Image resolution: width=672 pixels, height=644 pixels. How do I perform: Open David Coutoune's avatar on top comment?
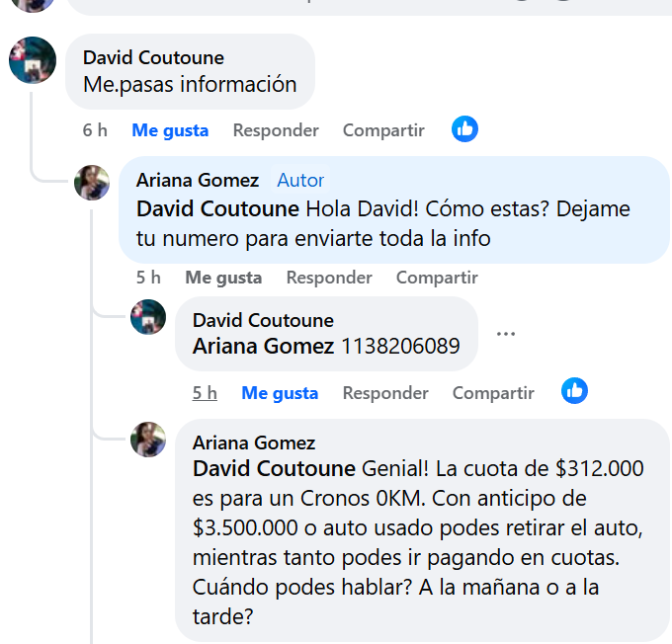point(33,60)
